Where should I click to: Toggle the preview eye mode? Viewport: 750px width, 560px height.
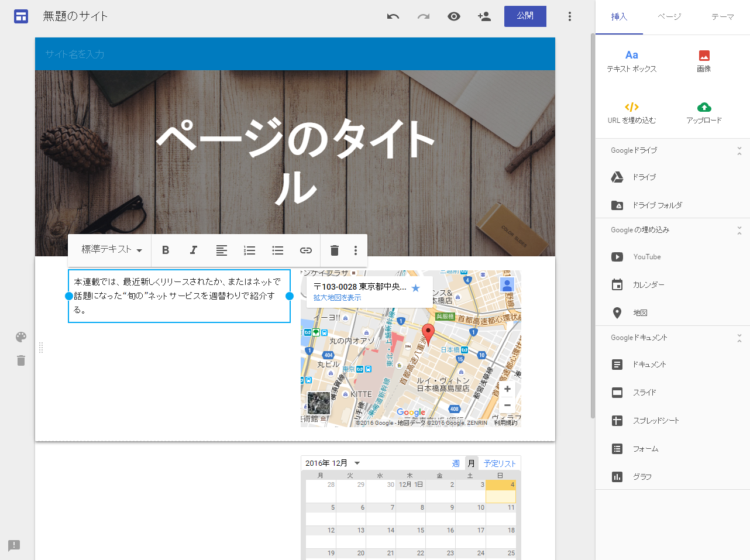click(x=453, y=16)
